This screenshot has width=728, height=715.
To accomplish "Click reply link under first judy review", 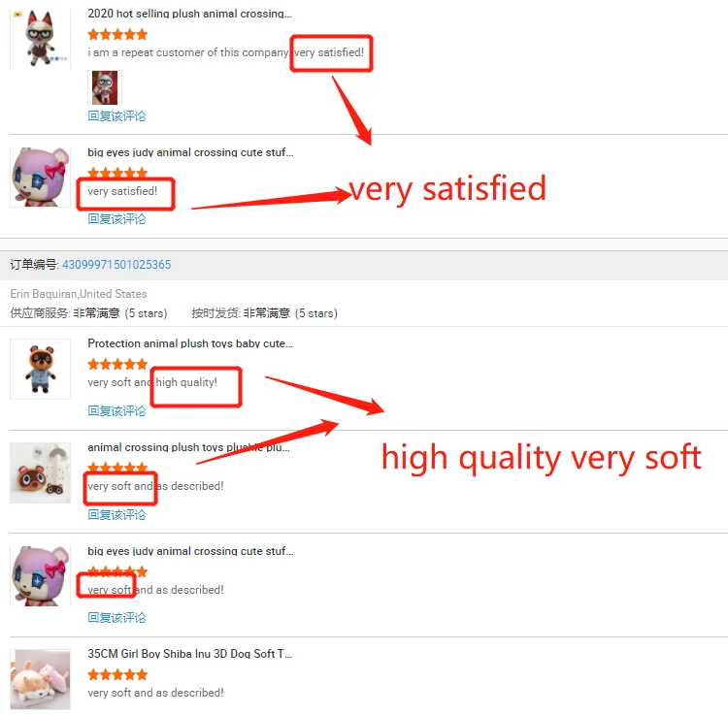I will 116,219.
